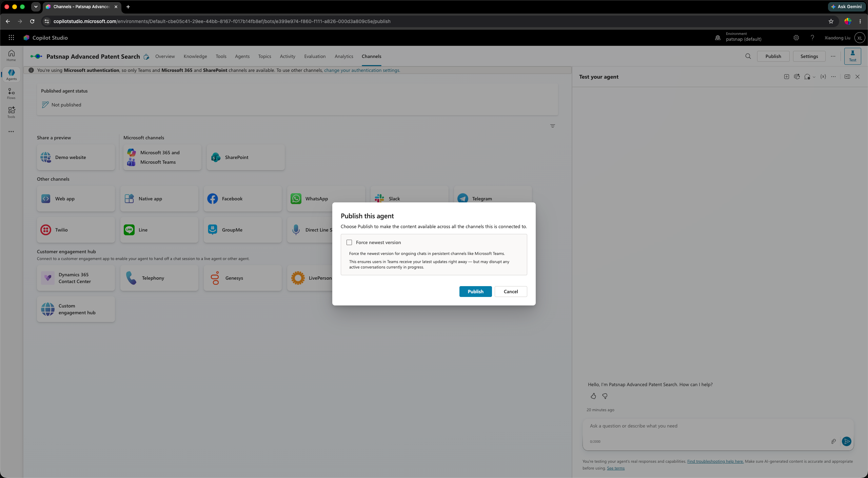868x478 pixels.
Task: Open the Demo website channel
Action: point(76,157)
